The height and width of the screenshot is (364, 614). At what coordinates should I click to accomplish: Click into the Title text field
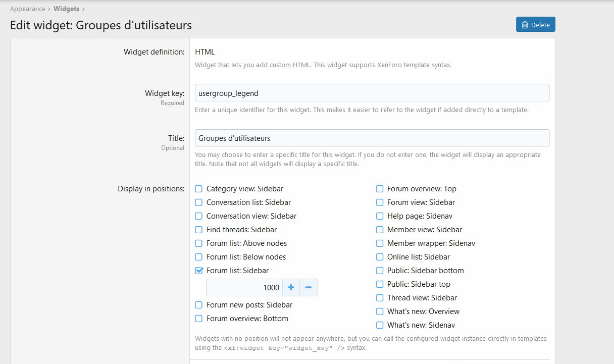372,138
